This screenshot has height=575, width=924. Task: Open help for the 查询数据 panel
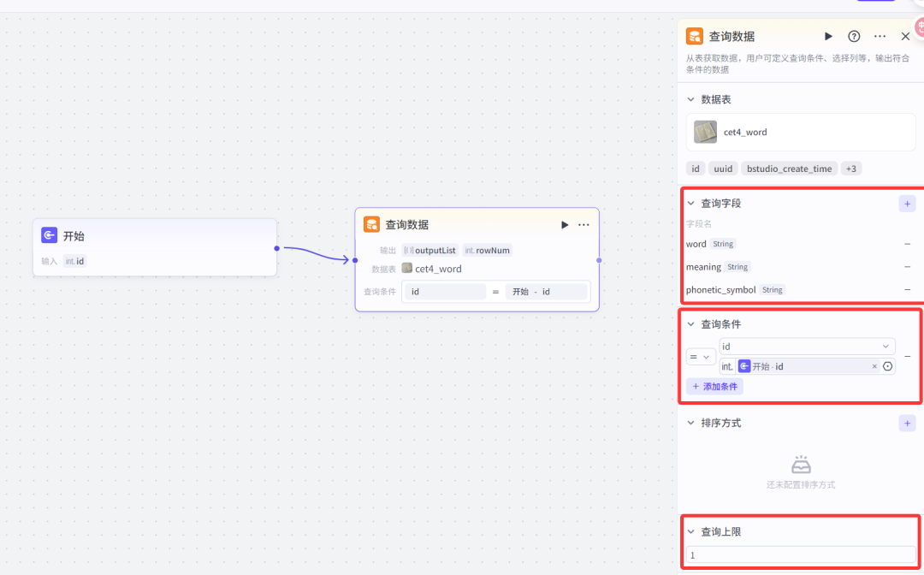point(854,37)
